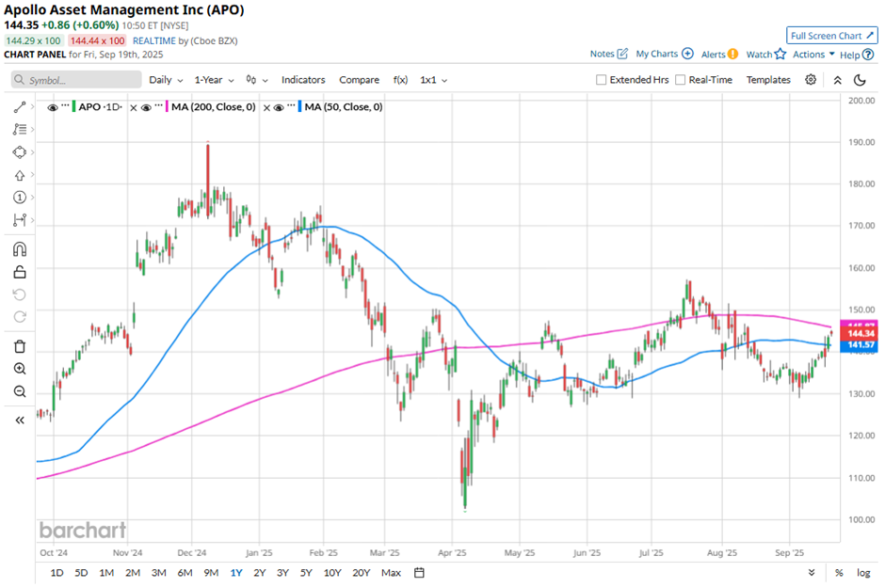Add to My Charts plus icon
Viewport: 885px width, 588px height.
[687, 54]
